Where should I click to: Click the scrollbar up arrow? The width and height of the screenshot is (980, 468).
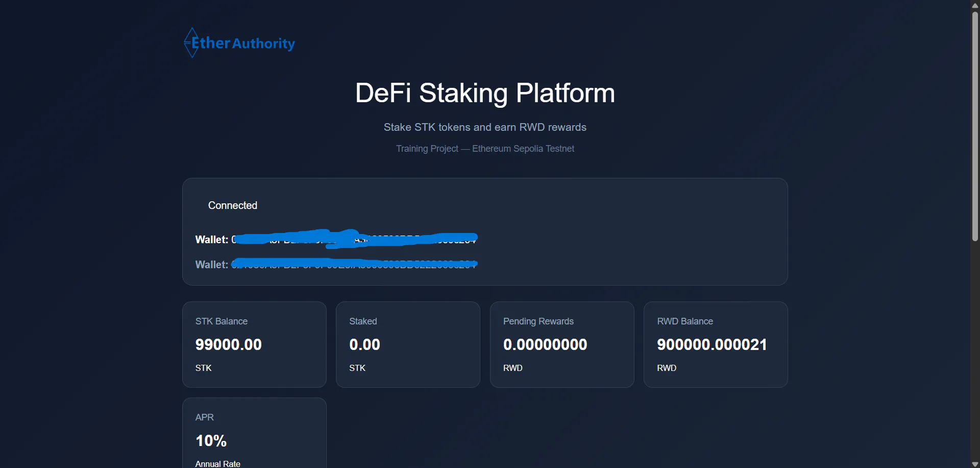tap(975, 5)
